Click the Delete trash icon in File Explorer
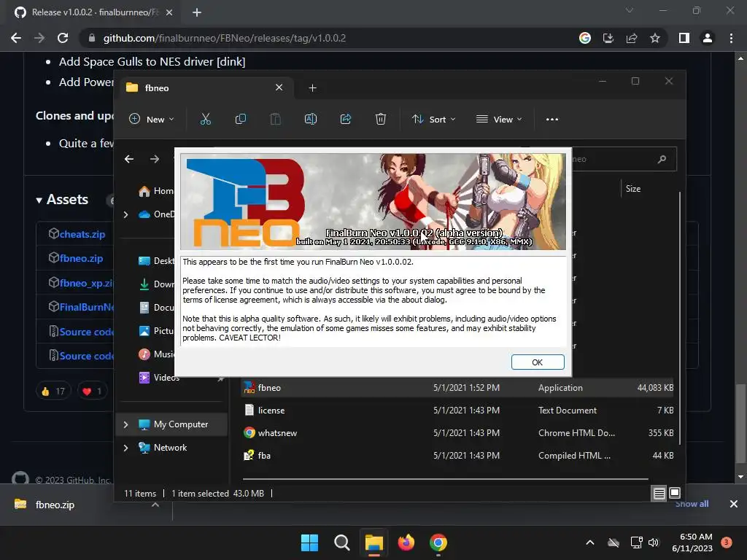This screenshot has width=747, height=560. (x=381, y=119)
